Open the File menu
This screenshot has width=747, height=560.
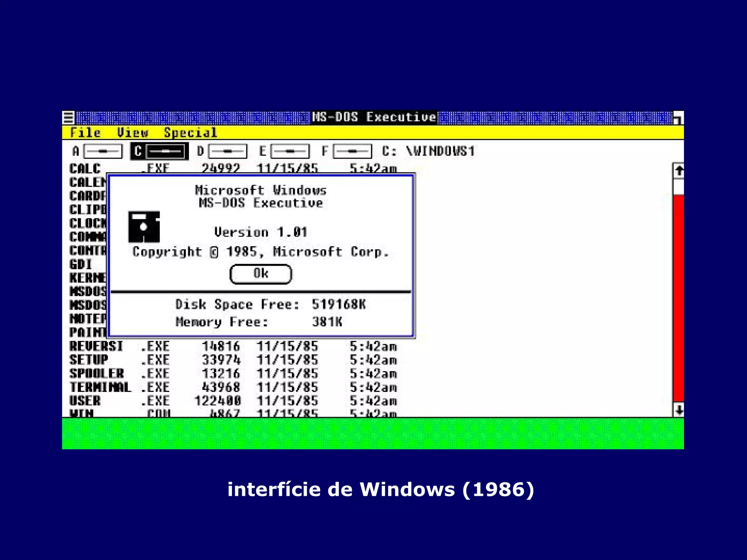(85, 133)
